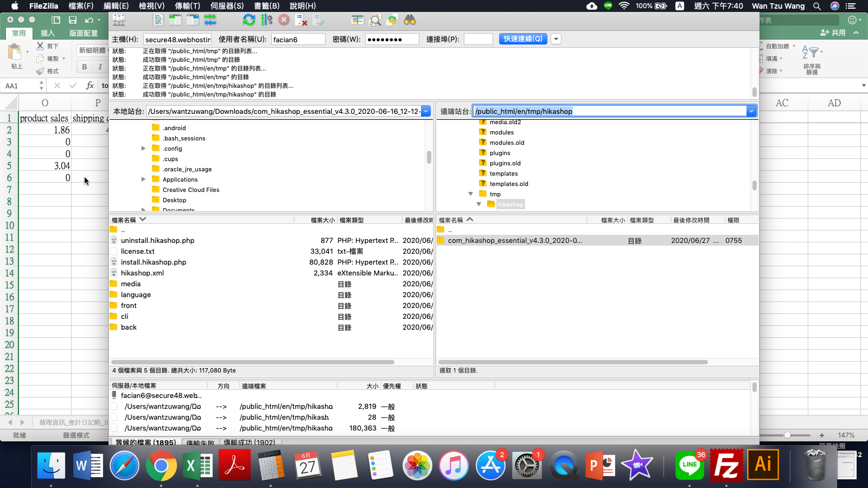Toggle processing of the transfer queue
The width and height of the screenshot is (868, 488).
[x=266, y=20]
